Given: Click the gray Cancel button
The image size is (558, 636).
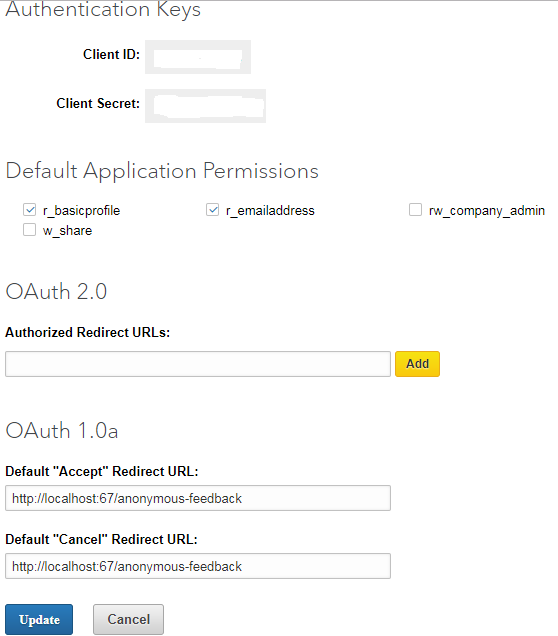Looking at the screenshot, I should point(129,619).
